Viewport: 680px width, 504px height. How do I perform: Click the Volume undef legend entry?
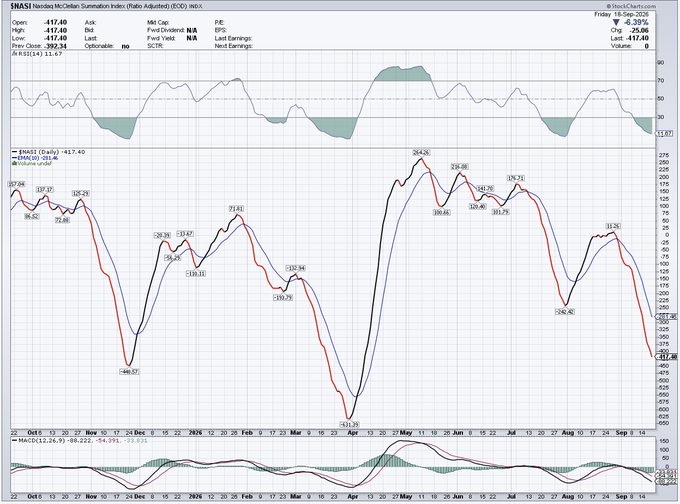pos(34,164)
